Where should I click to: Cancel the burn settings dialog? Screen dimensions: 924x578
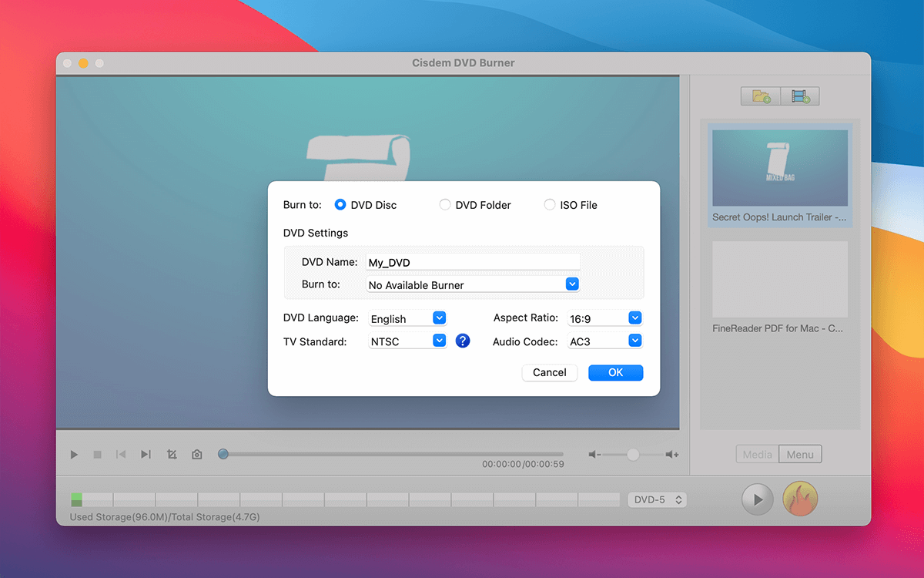[550, 372]
